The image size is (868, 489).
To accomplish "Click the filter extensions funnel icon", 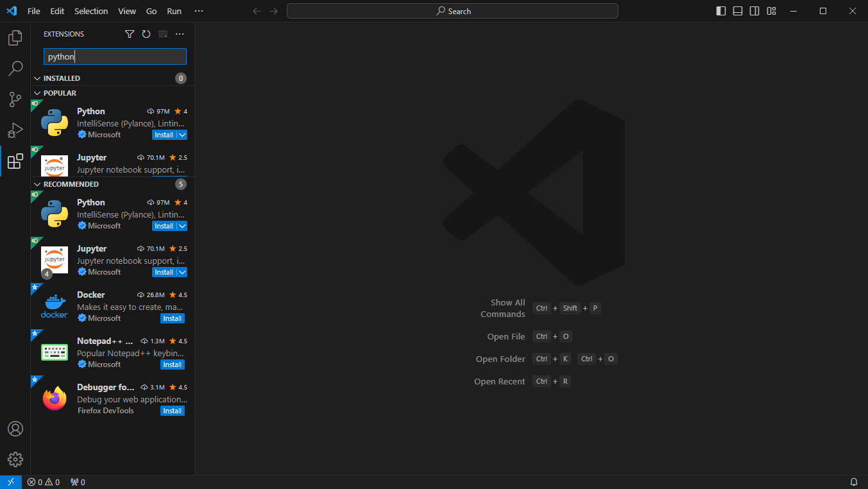I will click(130, 34).
